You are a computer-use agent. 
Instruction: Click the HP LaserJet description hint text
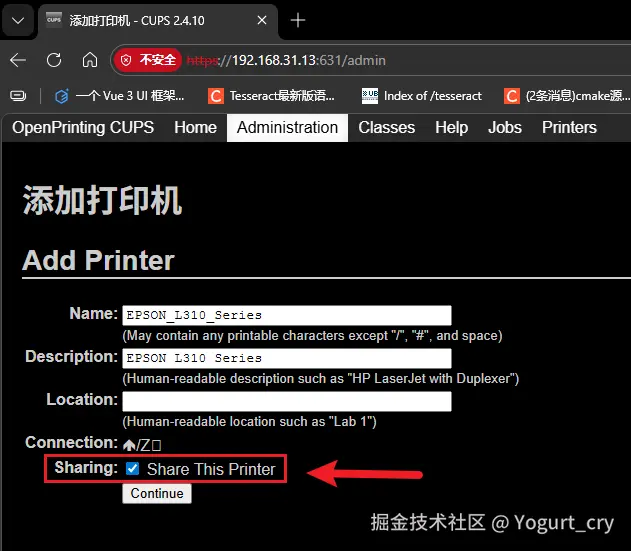click(x=321, y=378)
